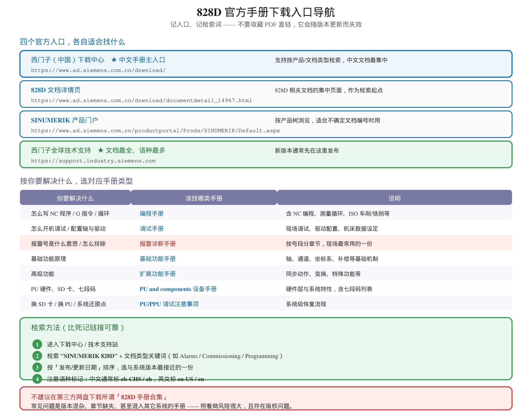Click the 怎么写 NC 程序 / G 指令 / 循环 cell

(x=70, y=214)
